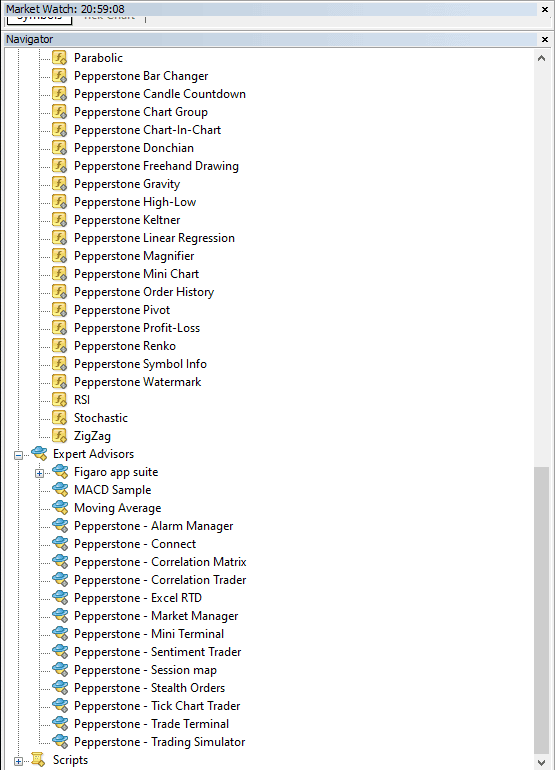Select the RSI indicator icon

click(x=59, y=400)
